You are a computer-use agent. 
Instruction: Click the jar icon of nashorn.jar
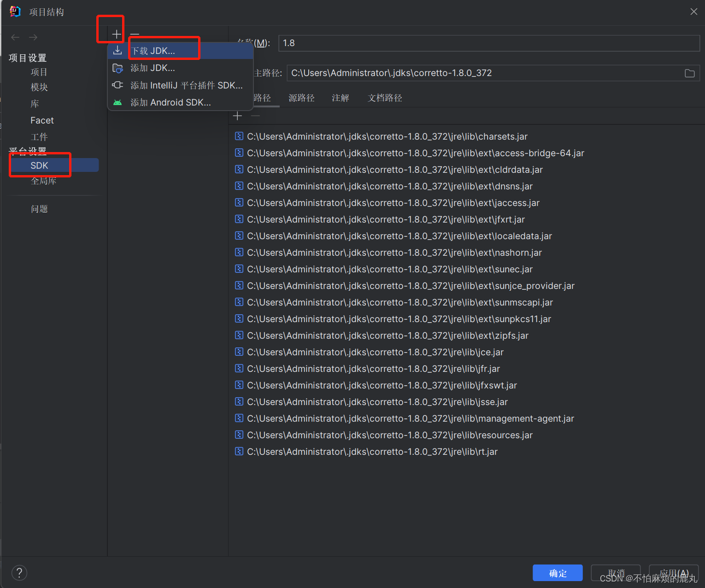click(x=239, y=252)
